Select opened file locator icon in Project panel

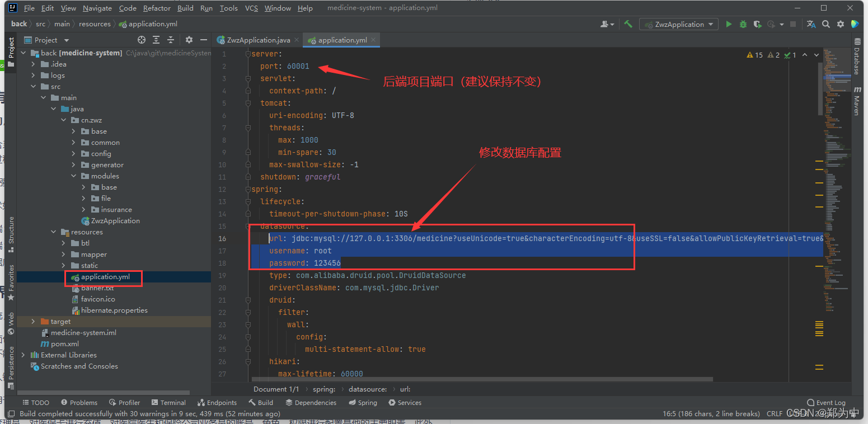pos(142,40)
